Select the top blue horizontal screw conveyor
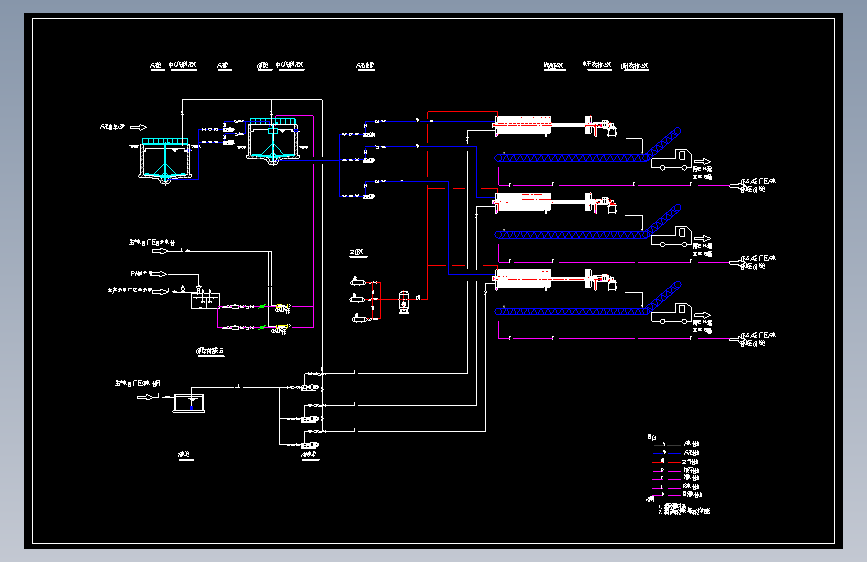867x562 pixels. click(x=572, y=158)
